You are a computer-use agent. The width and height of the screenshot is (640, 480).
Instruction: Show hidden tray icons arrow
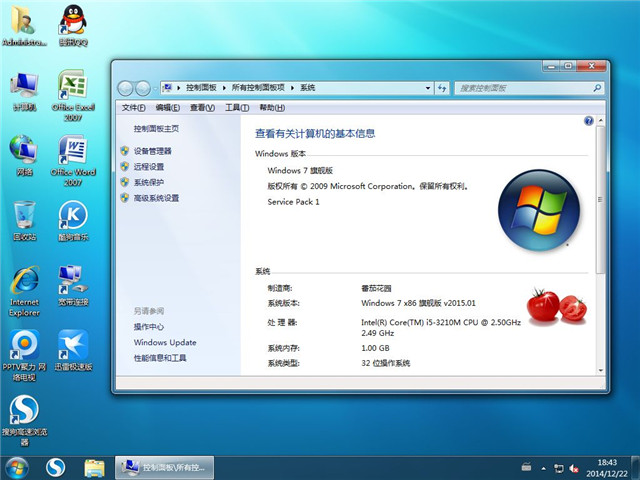point(544,468)
